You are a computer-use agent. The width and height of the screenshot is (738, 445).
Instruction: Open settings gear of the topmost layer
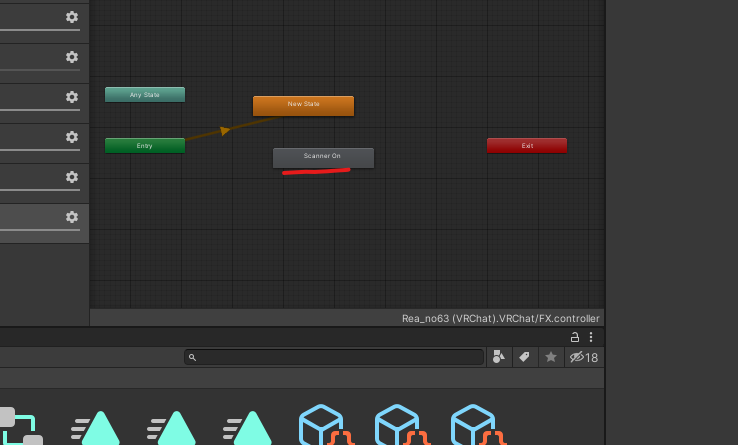(x=72, y=17)
